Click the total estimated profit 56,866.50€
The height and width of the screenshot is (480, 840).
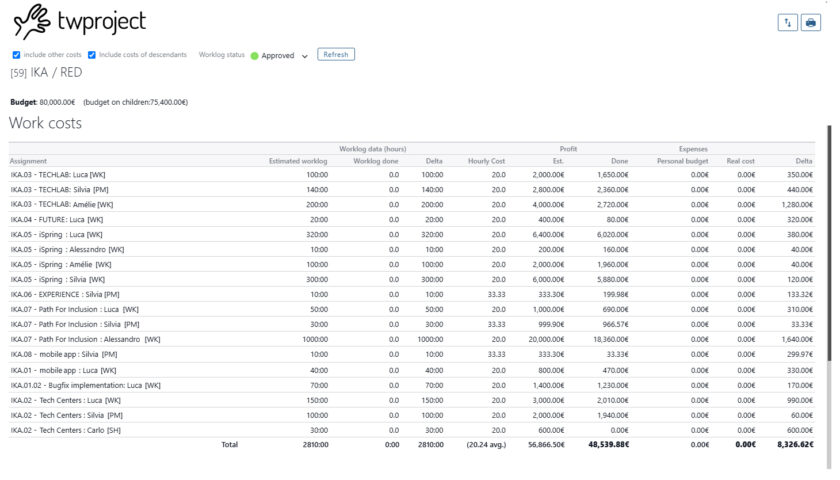tap(546, 445)
